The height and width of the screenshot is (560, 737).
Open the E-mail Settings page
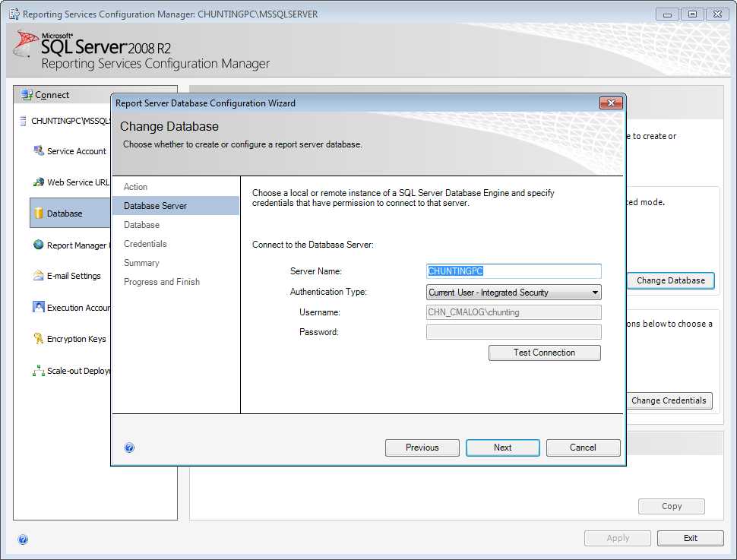pyautogui.click(x=74, y=276)
